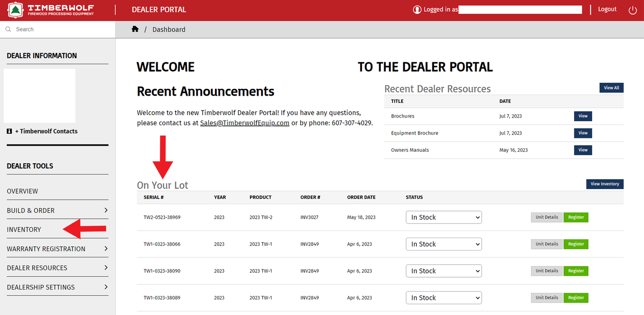Open Dealer Resources menu item
Image resolution: width=644 pixels, height=315 pixels.
click(37, 268)
